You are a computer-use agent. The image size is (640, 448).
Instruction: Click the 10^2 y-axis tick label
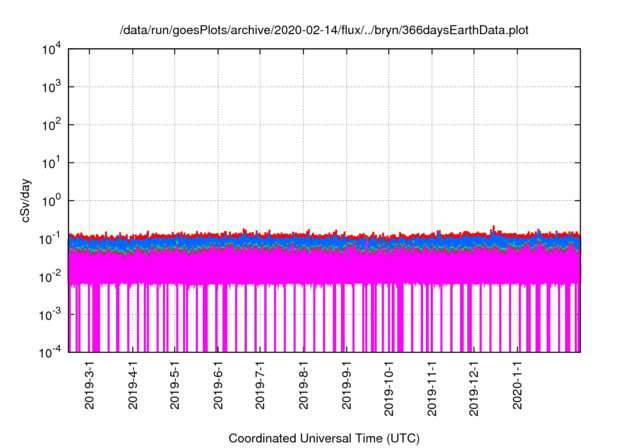point(51,125)
